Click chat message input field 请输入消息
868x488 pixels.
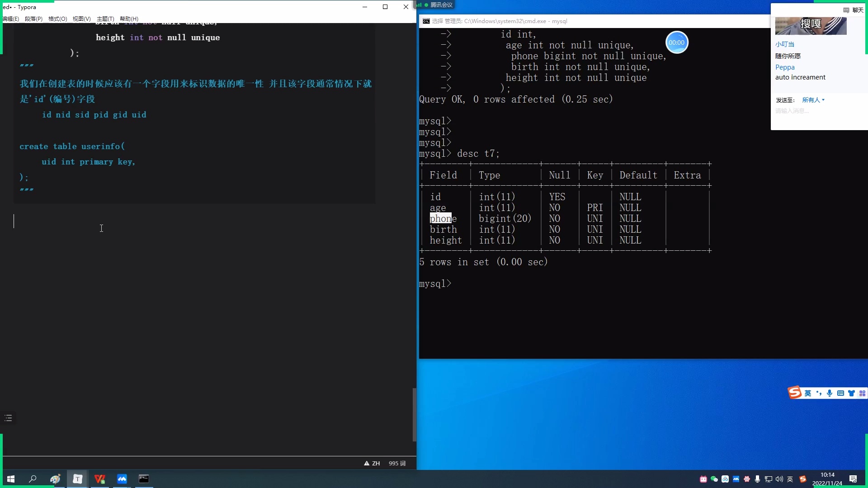click(792, 111)
